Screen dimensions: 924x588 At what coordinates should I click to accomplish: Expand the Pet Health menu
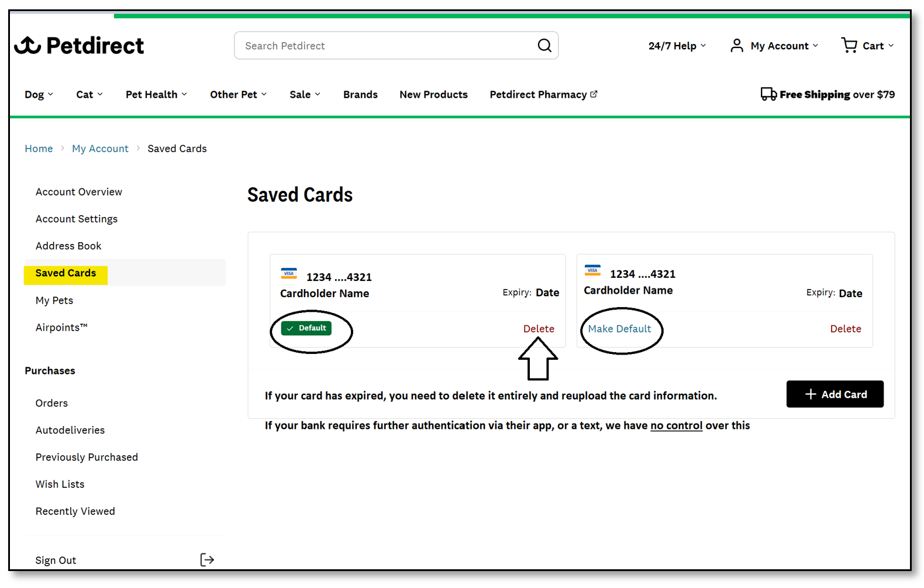coord(156,95)
